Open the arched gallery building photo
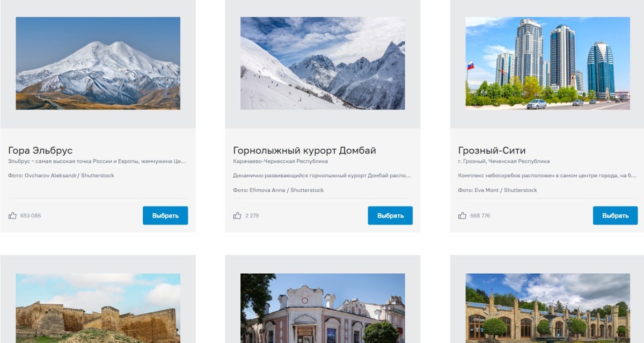 pyautogui.click(x=547, y=308)
